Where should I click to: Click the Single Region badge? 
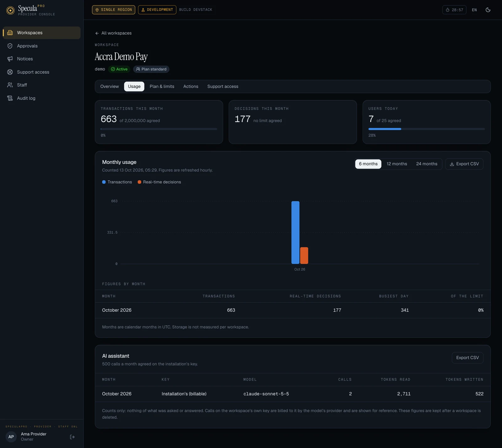pyautogui.click(x=114, y=10)
